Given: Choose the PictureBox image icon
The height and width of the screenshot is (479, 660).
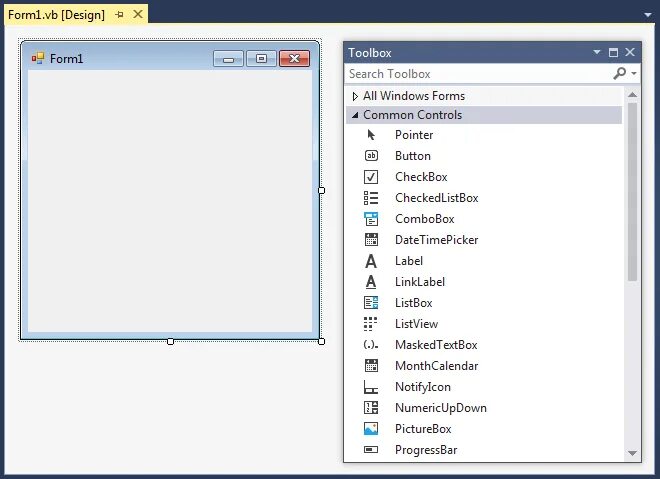Looking at the screenshot, I should [371, 428].
